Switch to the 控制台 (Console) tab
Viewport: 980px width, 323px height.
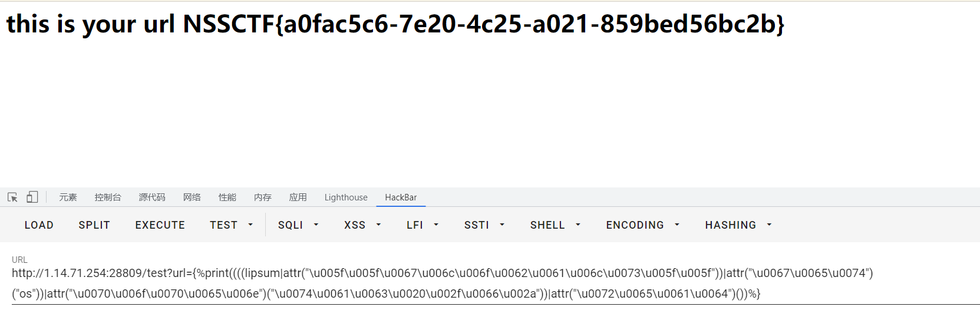point(108,197)
